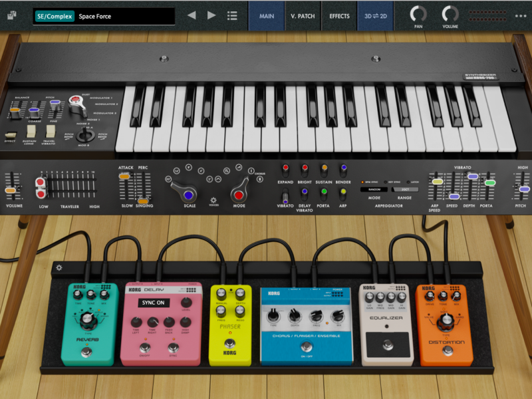Go to the previous preset arrow
Viewport: 532px width, 399px height.
pyautogui.click(x=192, y=15)
